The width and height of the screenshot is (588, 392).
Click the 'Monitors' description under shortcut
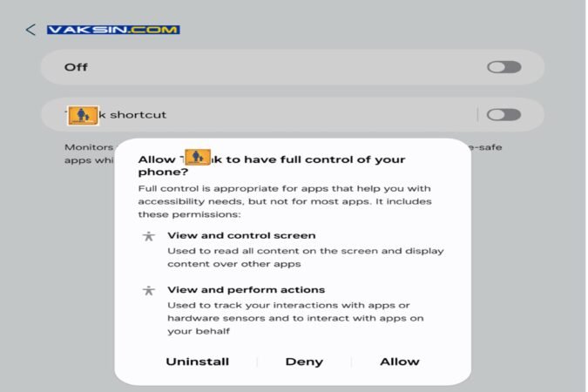[x=89, y=153]
